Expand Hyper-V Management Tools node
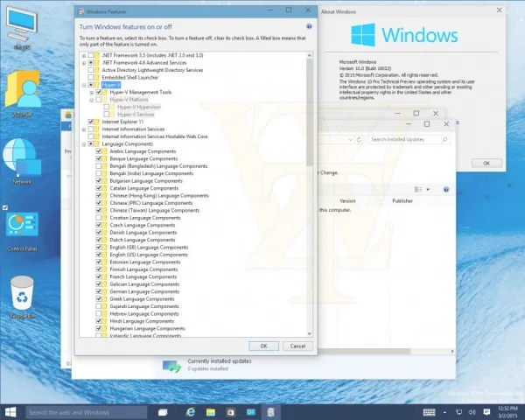 (x=92, y=93)
